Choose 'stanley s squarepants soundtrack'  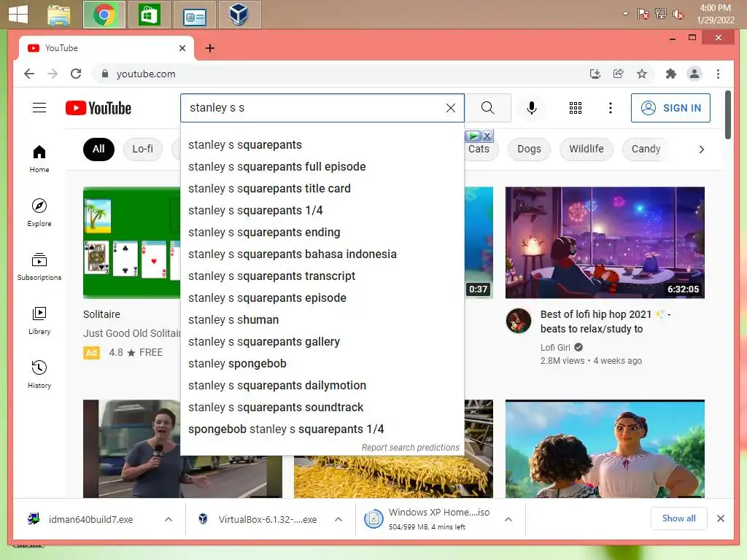point(322,408)
